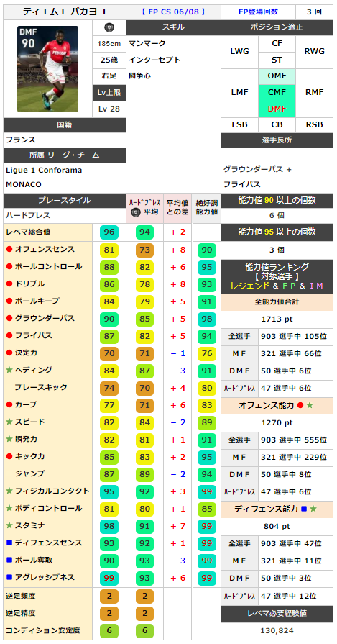Click the MONACO team name
This screenshot has width=337, height=644.
(24, 184)
